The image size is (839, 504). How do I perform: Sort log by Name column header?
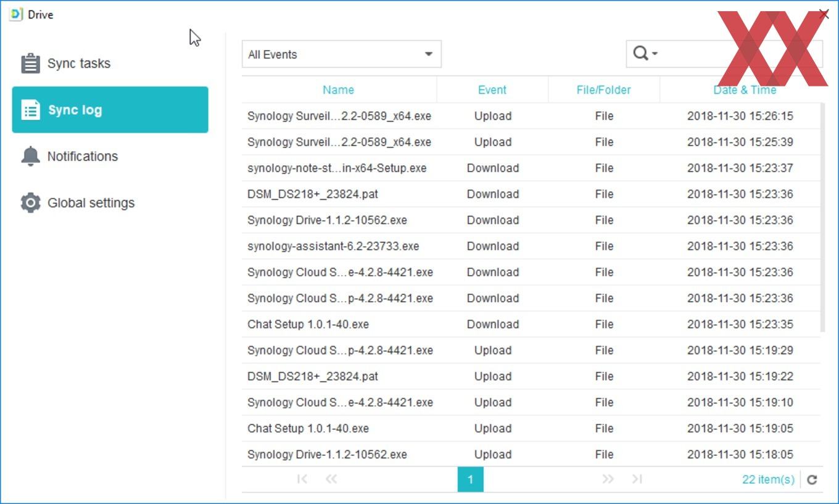click(338, 90)
